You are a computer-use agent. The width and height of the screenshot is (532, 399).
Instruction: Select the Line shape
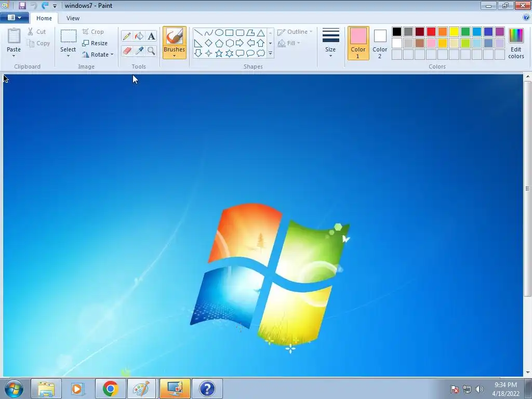[198, 33]
